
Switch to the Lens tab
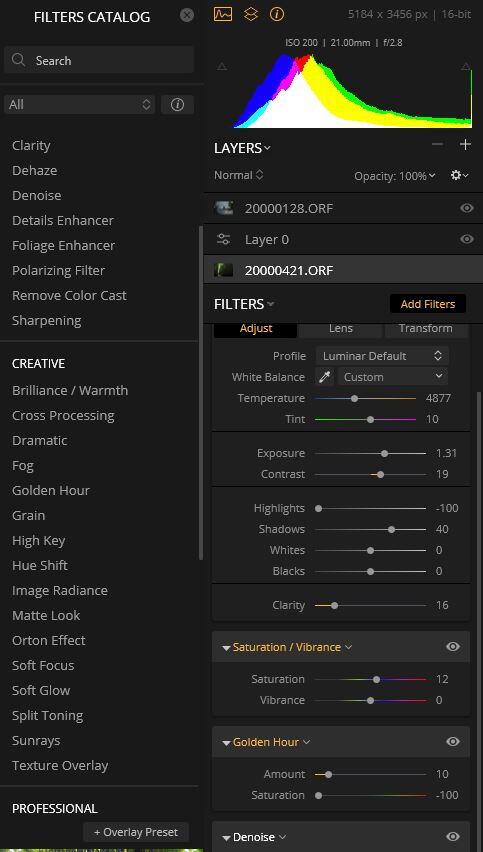[341, 329]
